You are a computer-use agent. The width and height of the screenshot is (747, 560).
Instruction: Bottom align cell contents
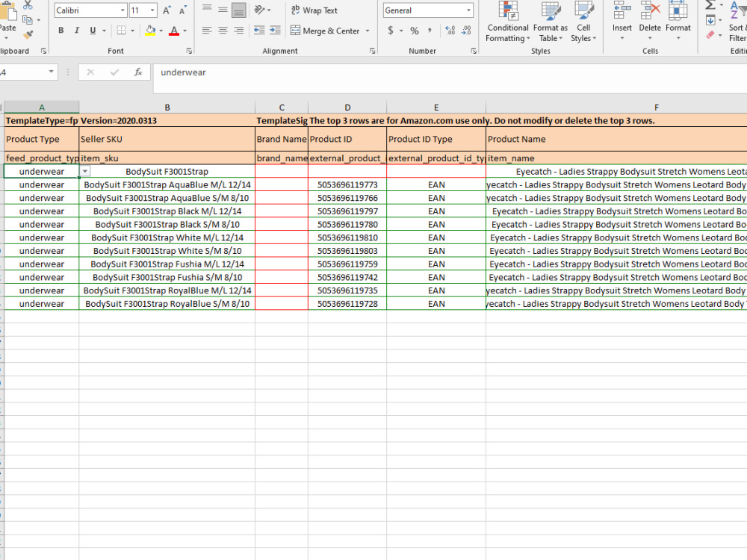(239, 10)
